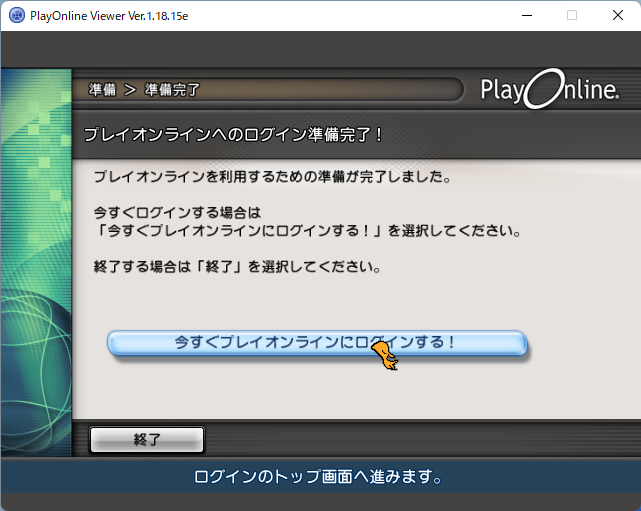
Task: Click the line 「今すぐプレイオンラインにログインする！」を選択してください。
Action: pos(308,231)
